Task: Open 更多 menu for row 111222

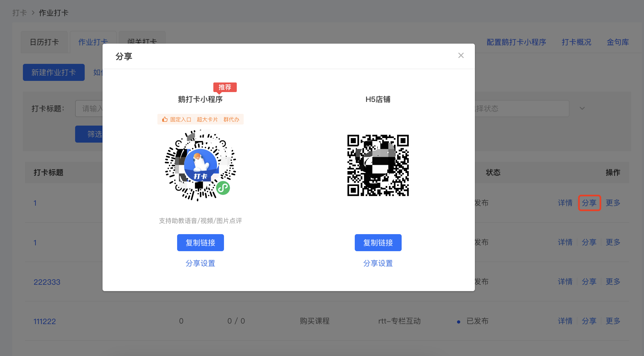Action: tap(613, 321)
